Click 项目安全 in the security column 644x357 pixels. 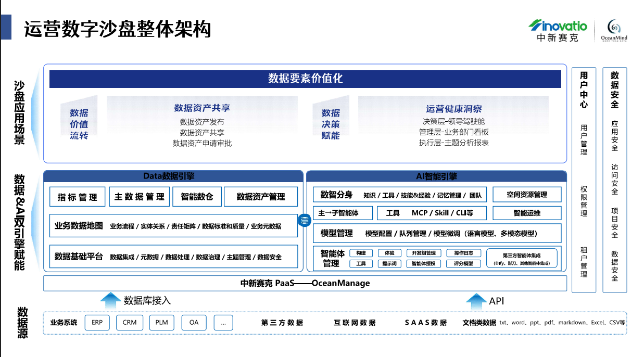coord(615,223)
